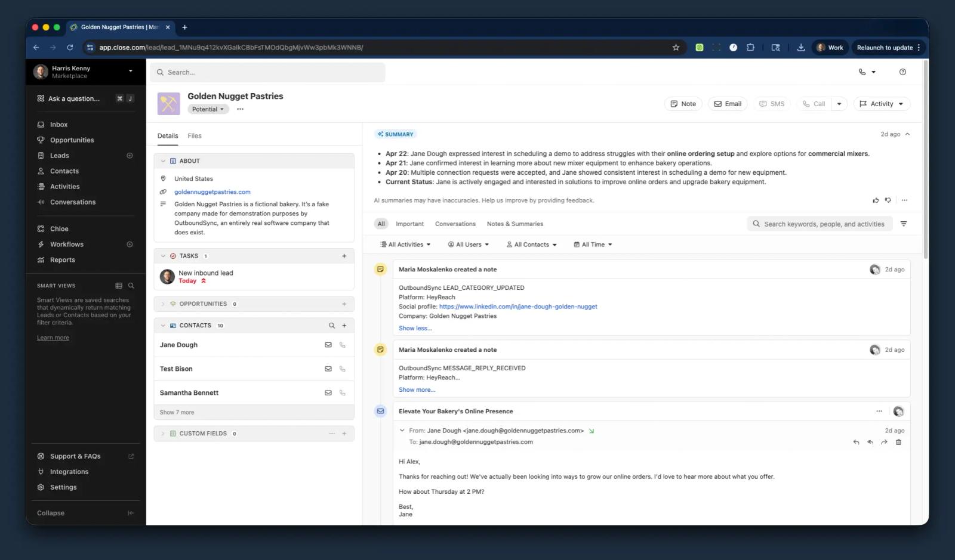Open Chloe AI assistant
The height and width of the screenshot is (560, 955).
click(59, 229)
